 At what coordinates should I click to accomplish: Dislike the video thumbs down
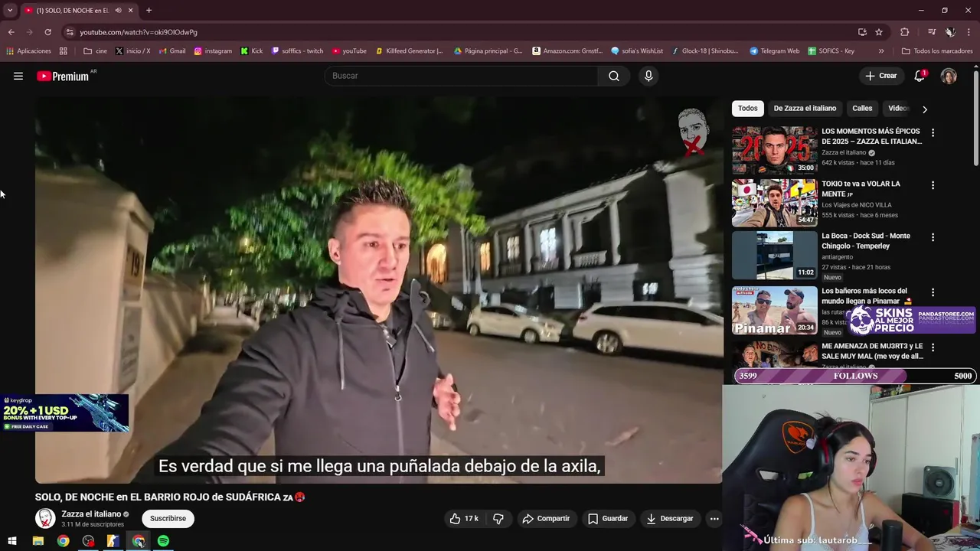pyautogui.click(x=498, y=518)
